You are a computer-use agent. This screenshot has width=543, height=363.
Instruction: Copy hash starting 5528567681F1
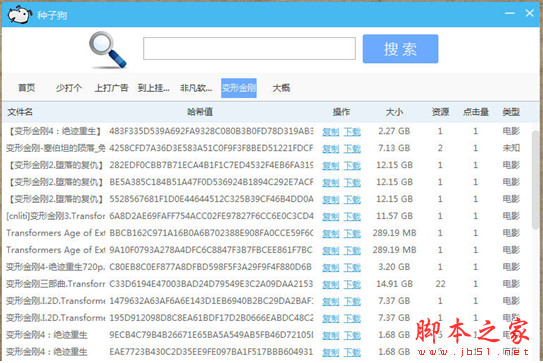[331, 200]
